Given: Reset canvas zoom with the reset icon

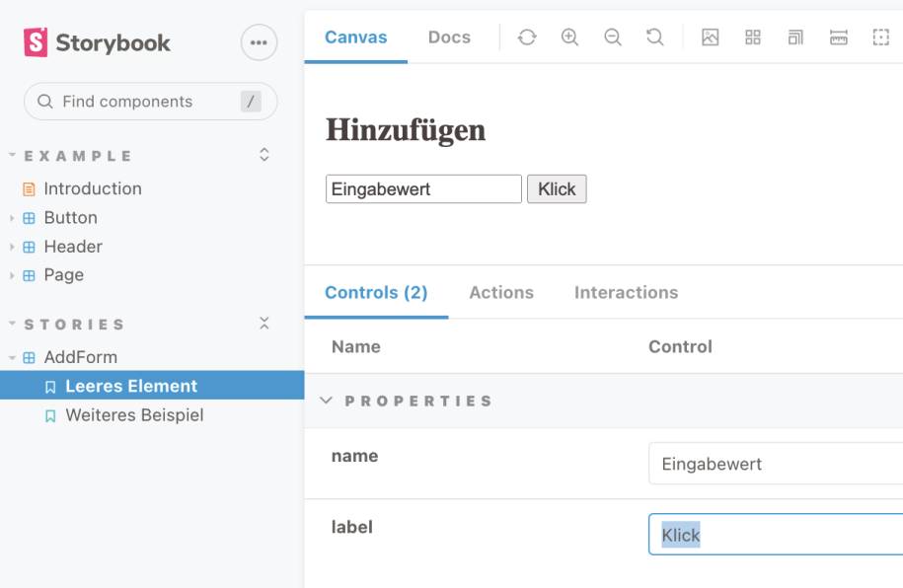Looking at the screenshot, I should click(654, 37).
